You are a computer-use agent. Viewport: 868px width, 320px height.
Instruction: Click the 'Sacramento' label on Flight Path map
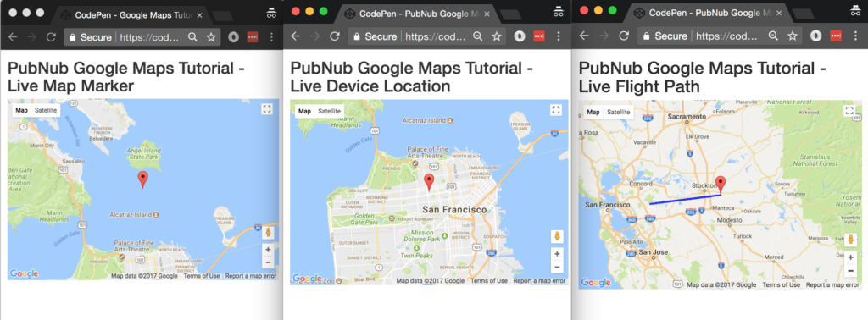pyautogui.click(x=687, y=117)
